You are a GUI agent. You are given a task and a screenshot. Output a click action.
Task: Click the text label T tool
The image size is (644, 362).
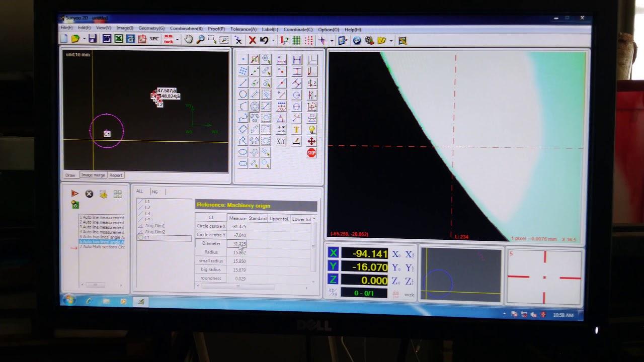pos(296,130)
